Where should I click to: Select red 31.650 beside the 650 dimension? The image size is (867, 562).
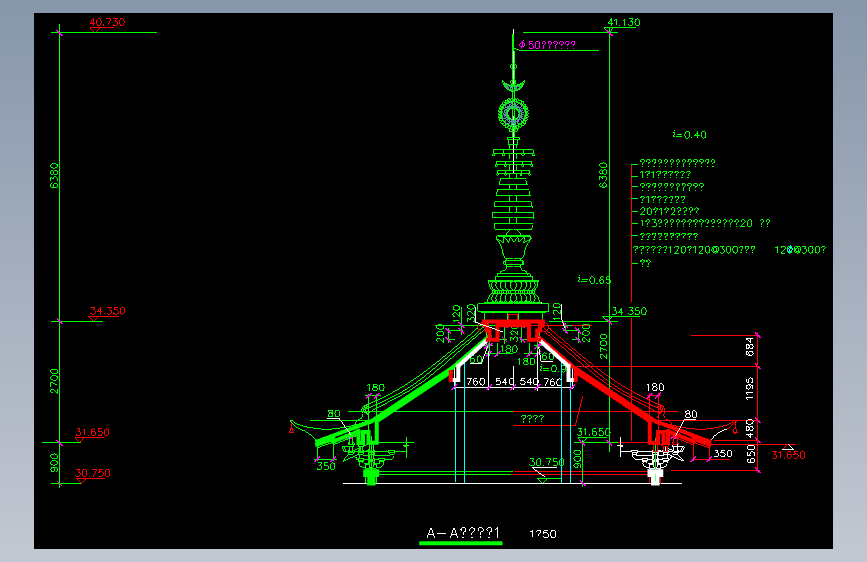click(x=788, y=455)
